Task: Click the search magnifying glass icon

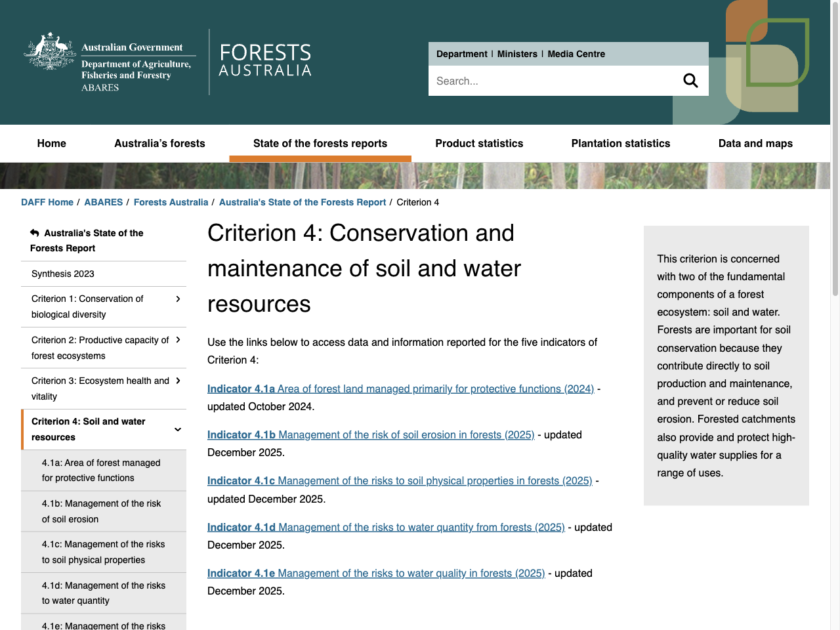Action: 690,80
